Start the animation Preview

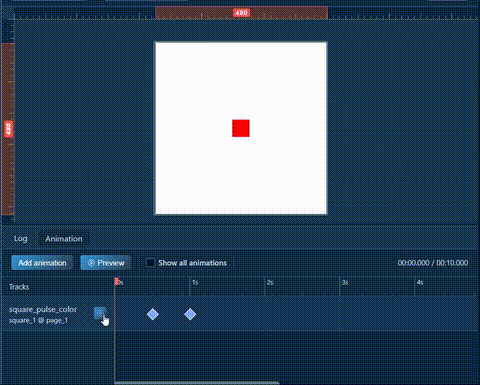(x=106, y=263)
